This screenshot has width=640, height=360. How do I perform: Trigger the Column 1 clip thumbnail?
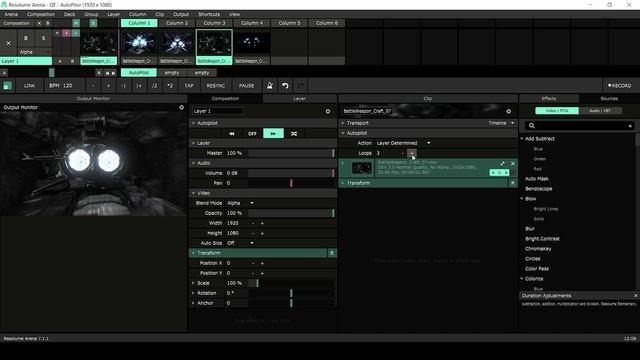click(139, 43)
